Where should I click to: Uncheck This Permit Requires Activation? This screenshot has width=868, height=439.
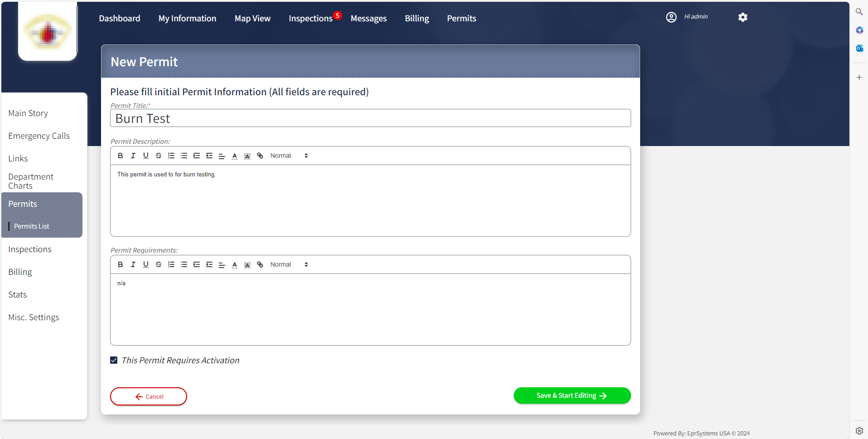(x=114, y=360)
